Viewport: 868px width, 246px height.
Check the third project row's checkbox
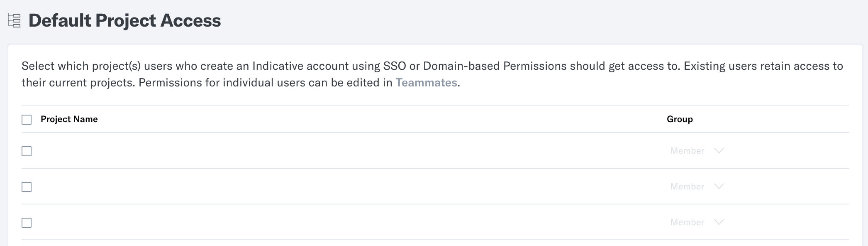point(27,223)
